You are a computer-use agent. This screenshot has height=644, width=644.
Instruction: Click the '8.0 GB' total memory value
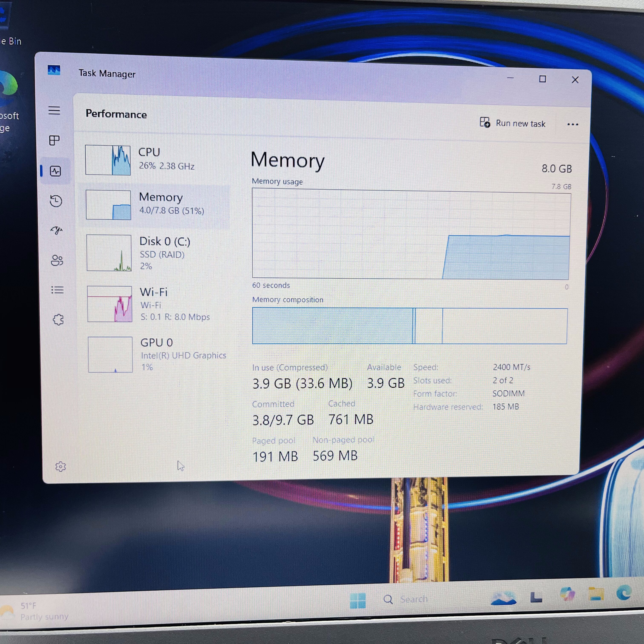point(556,169)
